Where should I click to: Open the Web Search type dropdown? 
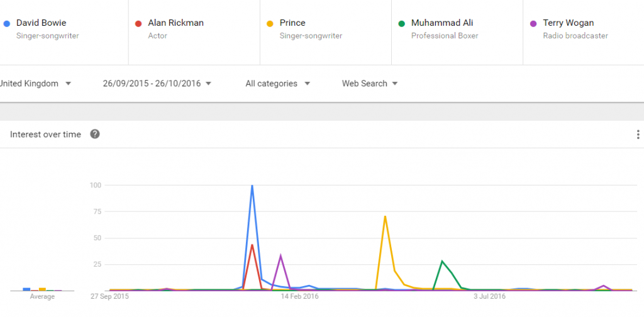pos(370,84)
